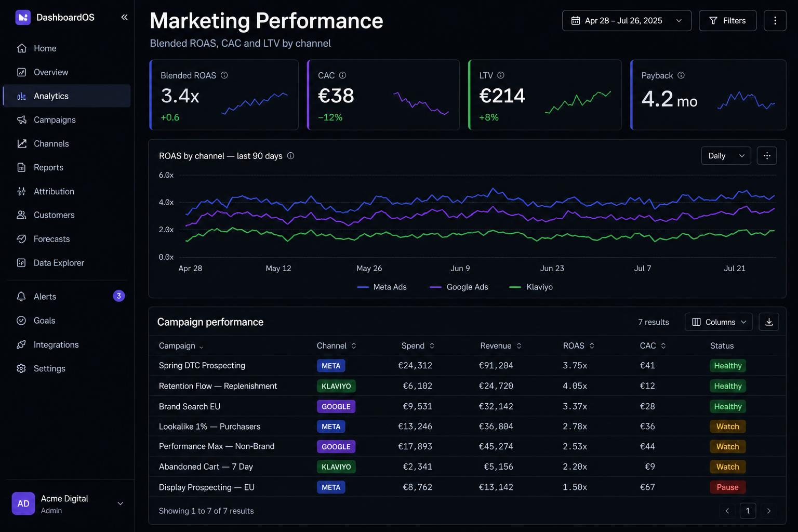This screenshot has height=532, width=798.
Task: Click the Pause status badge
Action: [727, 487]
